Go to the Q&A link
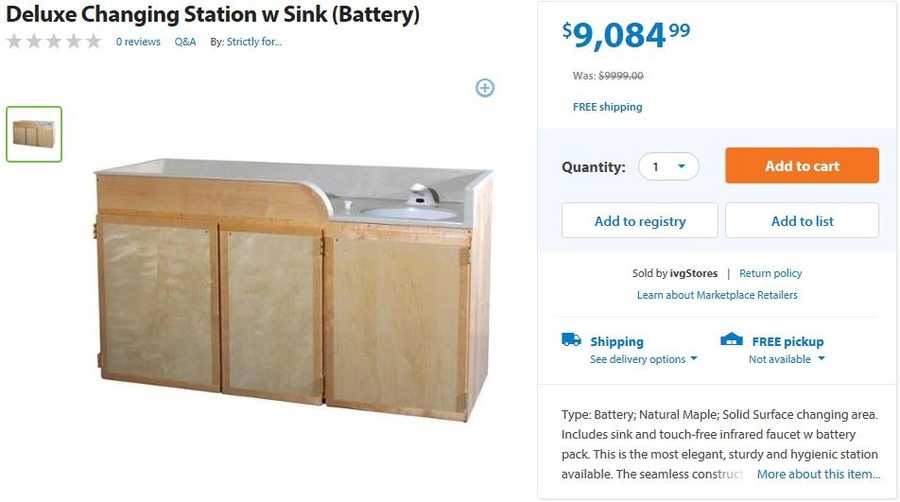900x502 pixels. point(185,42)
